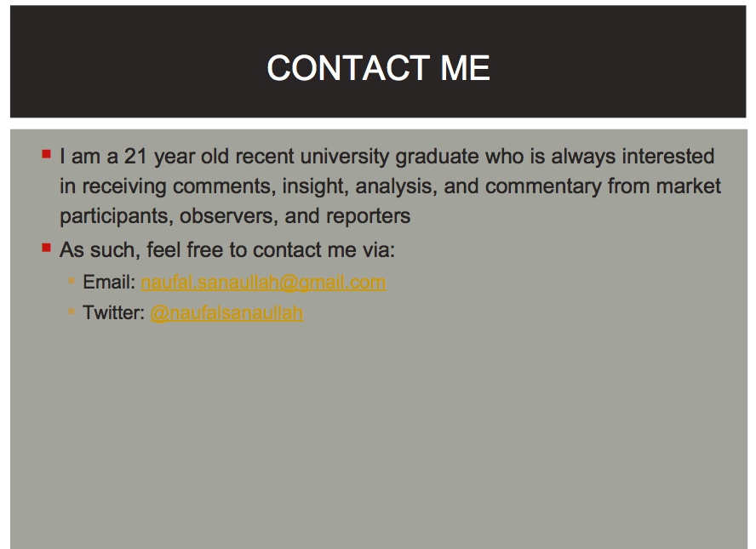Click the "Twitter:" label text

pos(114,313)
